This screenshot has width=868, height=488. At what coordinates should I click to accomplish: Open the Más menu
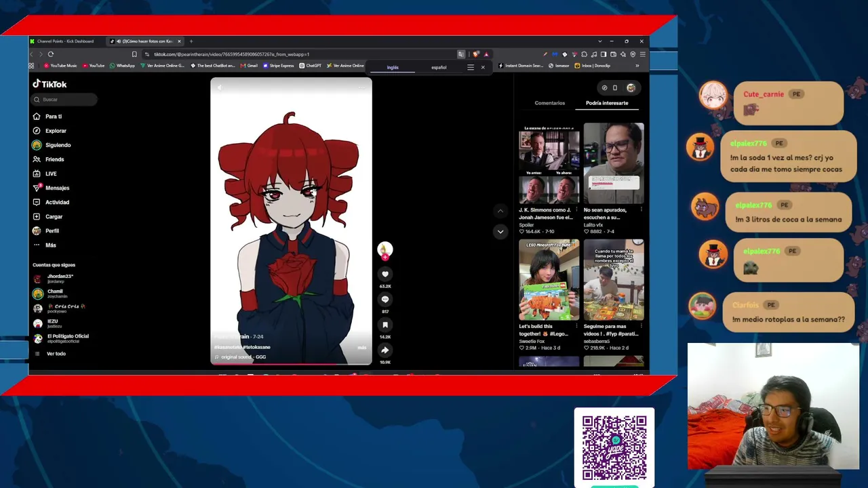(x=45, y=245)
